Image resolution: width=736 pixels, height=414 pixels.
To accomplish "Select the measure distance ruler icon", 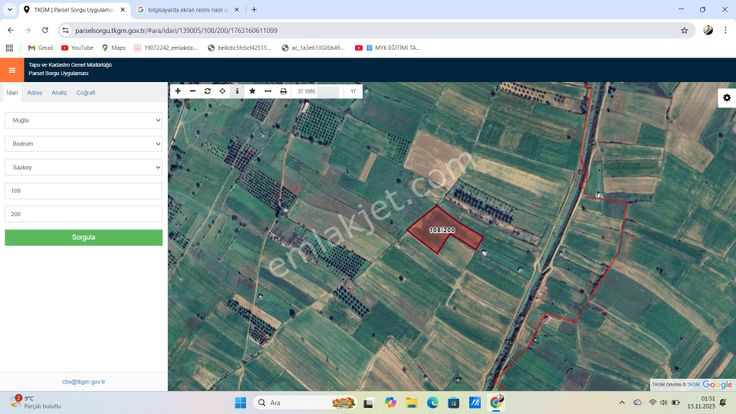I will point(267,91).
